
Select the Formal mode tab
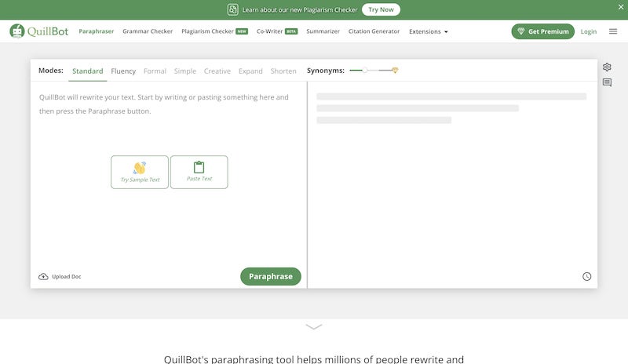pos(155,71)
